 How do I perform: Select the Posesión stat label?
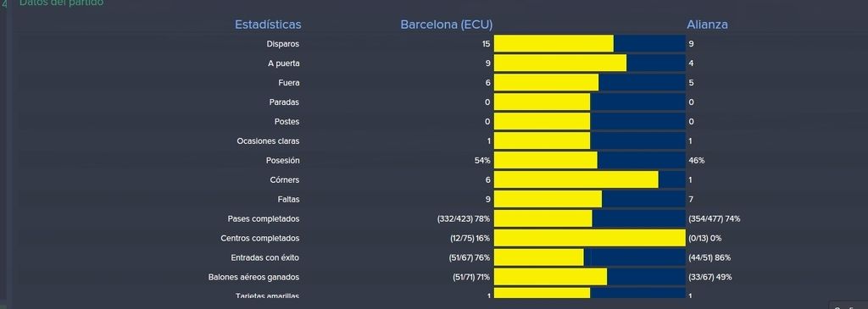pyautogui.click(x=282, y=160)
